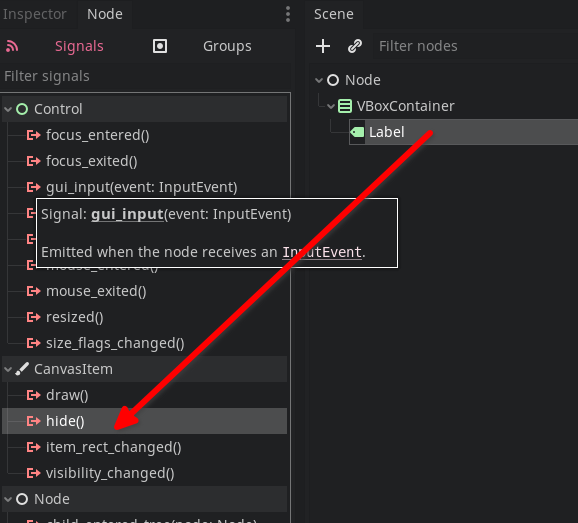Click the Filter nodes search field

pyautogui.click(x=476, y=46)
